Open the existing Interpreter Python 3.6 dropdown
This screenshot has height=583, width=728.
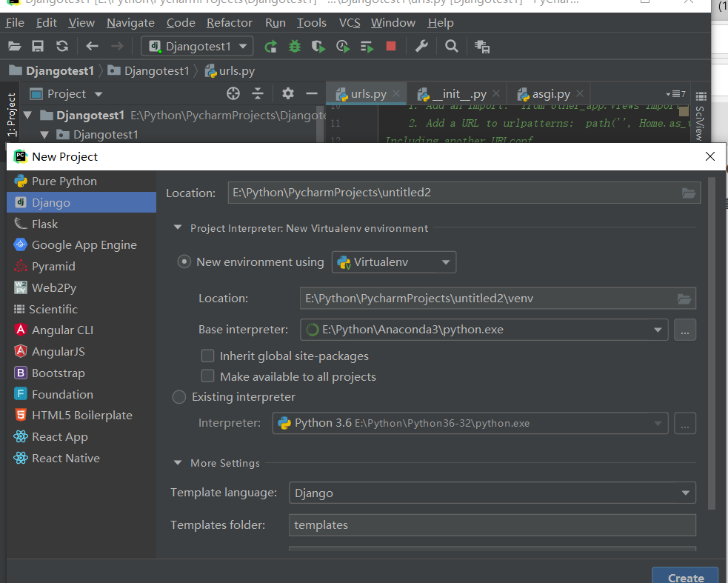click(470, 423)
